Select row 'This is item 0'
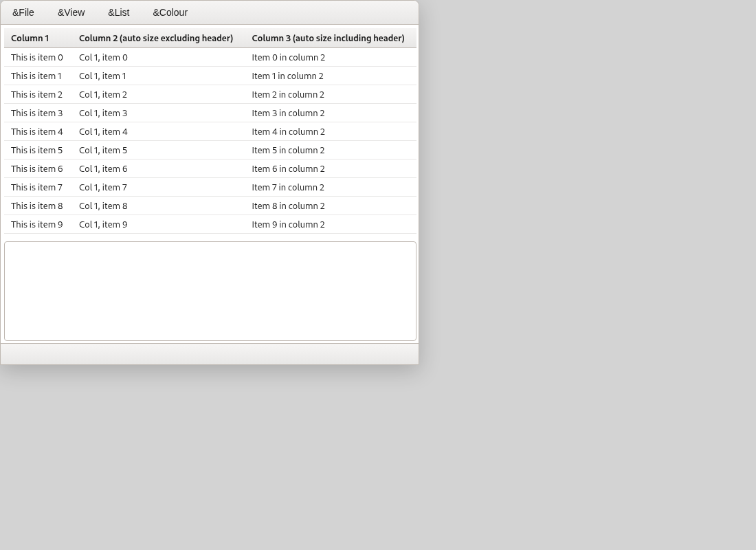The image size is (756, 550). pyautogui.click(x=210, y=58)
